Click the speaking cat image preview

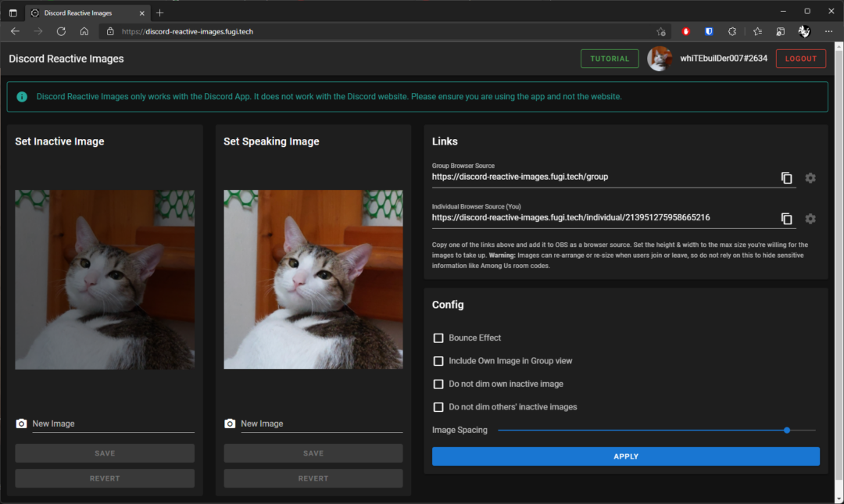point(313,280)
